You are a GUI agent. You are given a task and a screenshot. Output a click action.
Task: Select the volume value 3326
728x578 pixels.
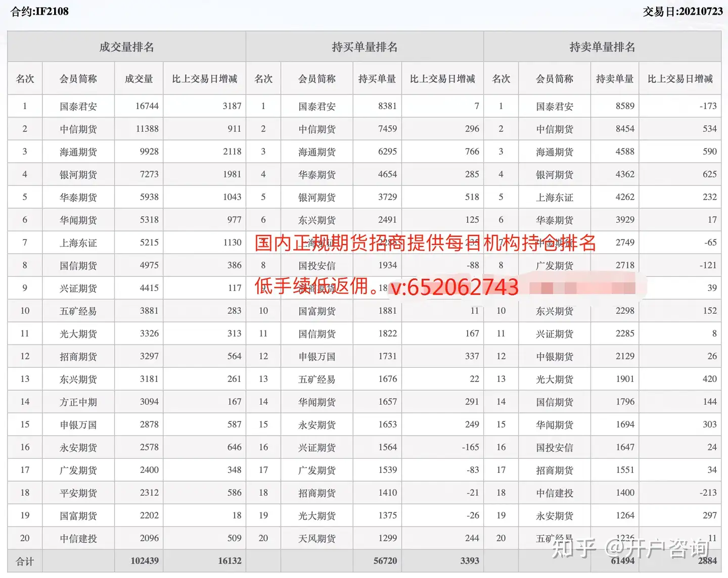[x=149, y=333]
